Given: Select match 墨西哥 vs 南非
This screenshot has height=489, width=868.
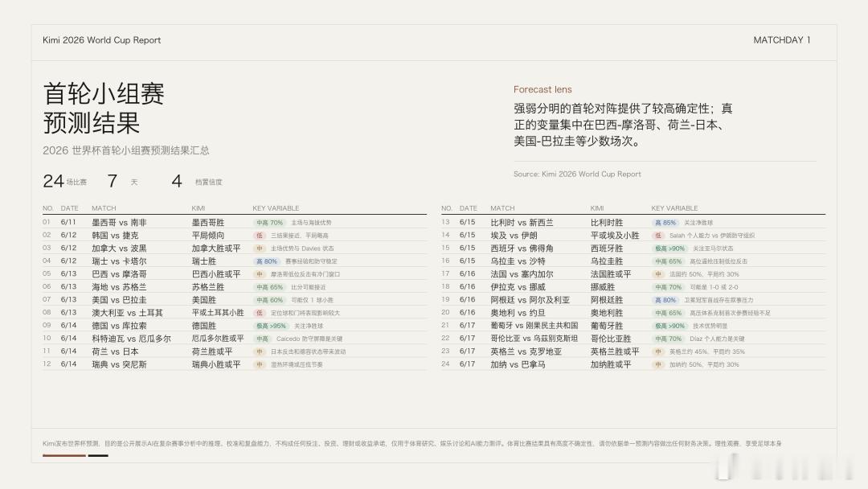Looking at the screenshot, I should (x=119, y=223).
